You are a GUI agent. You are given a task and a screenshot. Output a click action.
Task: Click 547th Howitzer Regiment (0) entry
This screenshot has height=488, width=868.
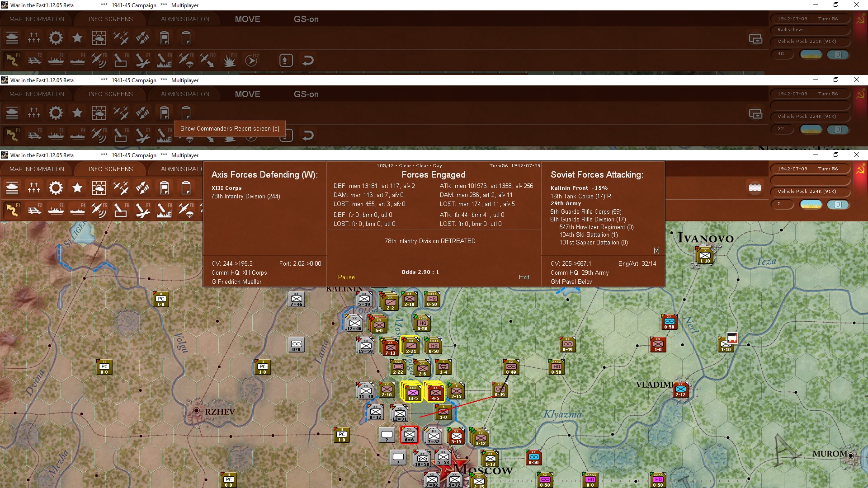(596, 227)
